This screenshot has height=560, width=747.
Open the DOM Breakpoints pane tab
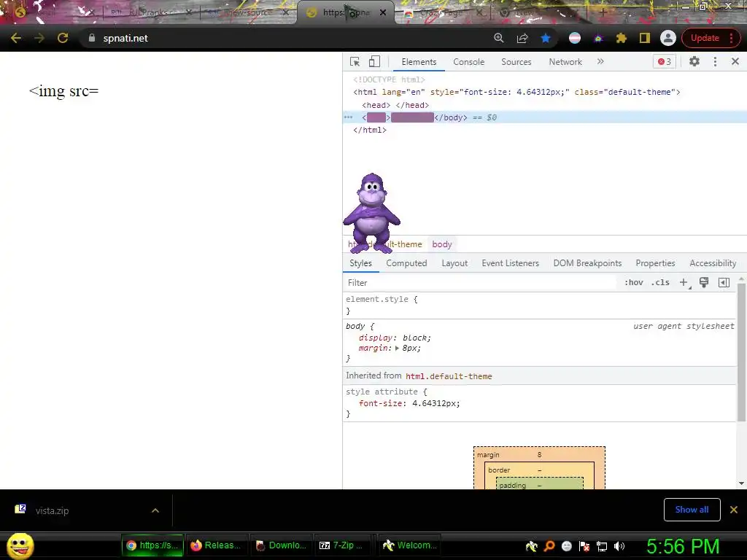pyautogui.click(x=587, y=263)
